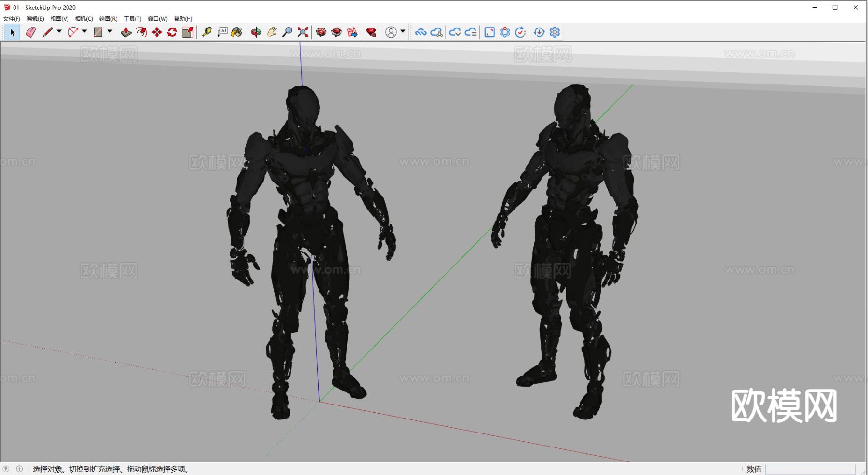
Task: Select the Move tool
Action: [157, 32]
